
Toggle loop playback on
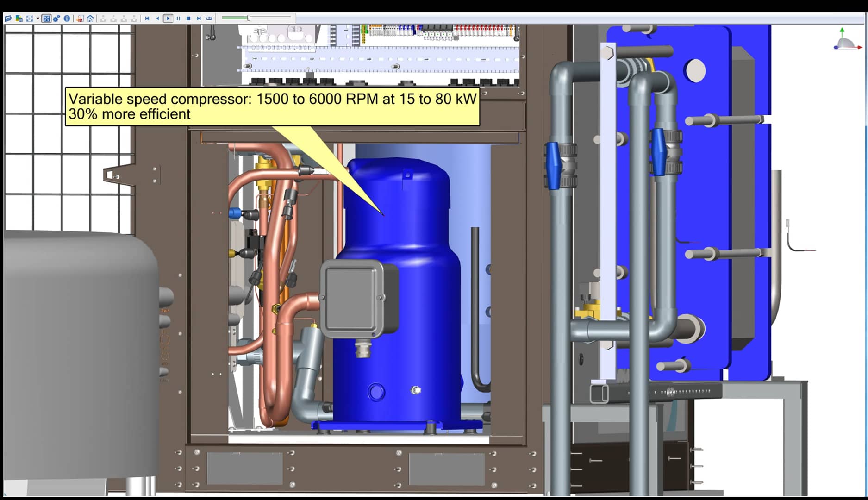click(208, 19)
